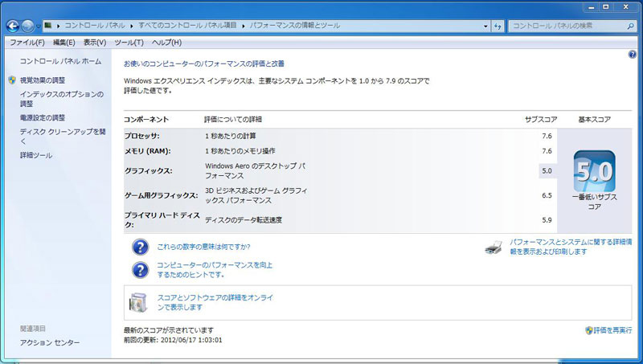Click the 前回の更新 2012/06/17 timestamp
The image size is (643, 364).
tap(173, 340)
